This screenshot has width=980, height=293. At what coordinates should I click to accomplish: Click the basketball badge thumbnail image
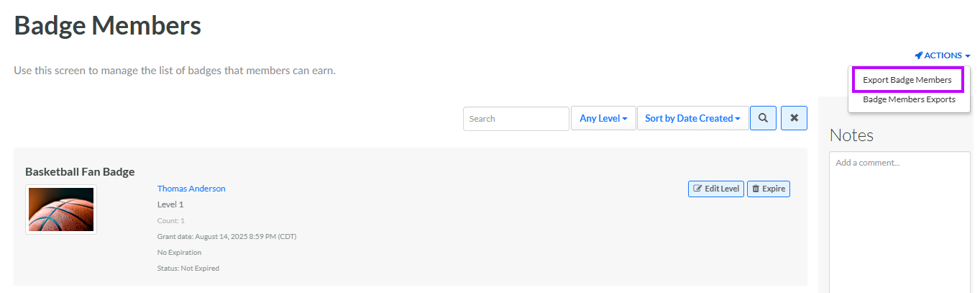click(x=61, y=209)
